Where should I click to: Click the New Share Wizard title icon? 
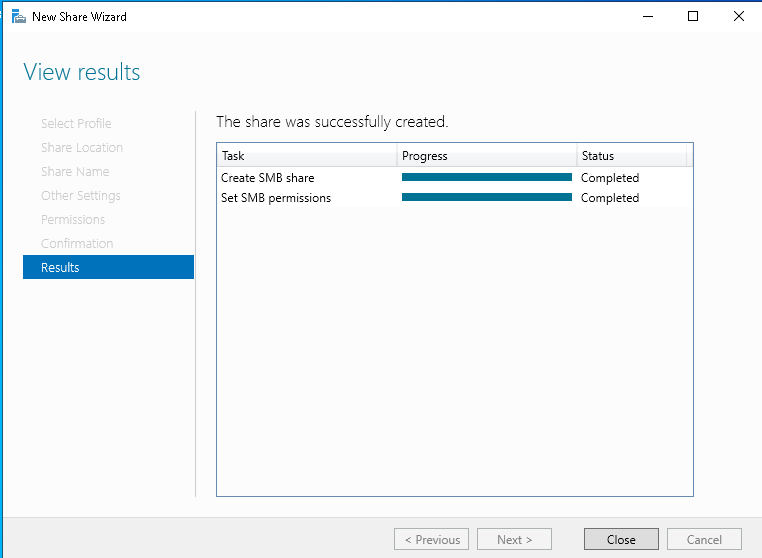18,17
